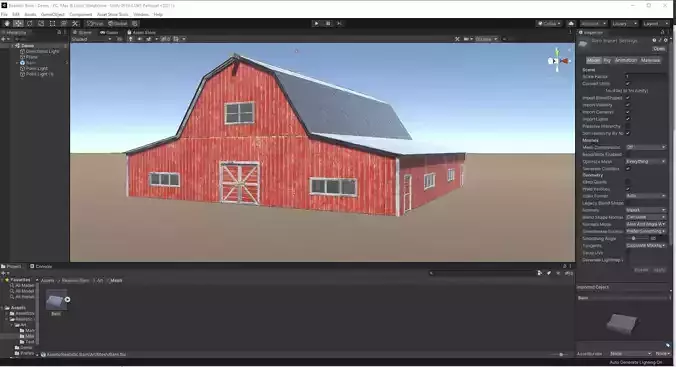This screenshot has width=676, height=367.
Task: Open the Assets menu
Action: pyautogui.click(x=30, y=14)
